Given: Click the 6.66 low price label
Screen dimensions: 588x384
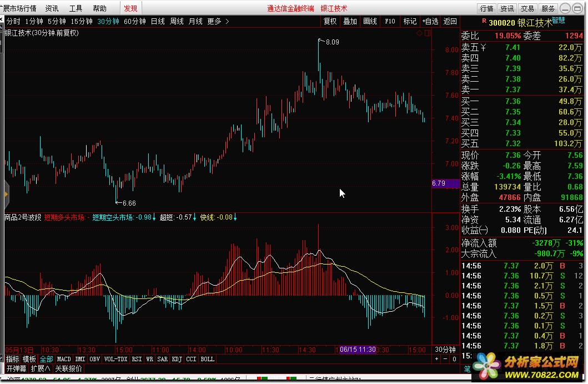Looking at the screenshot, I should point(129,203).
